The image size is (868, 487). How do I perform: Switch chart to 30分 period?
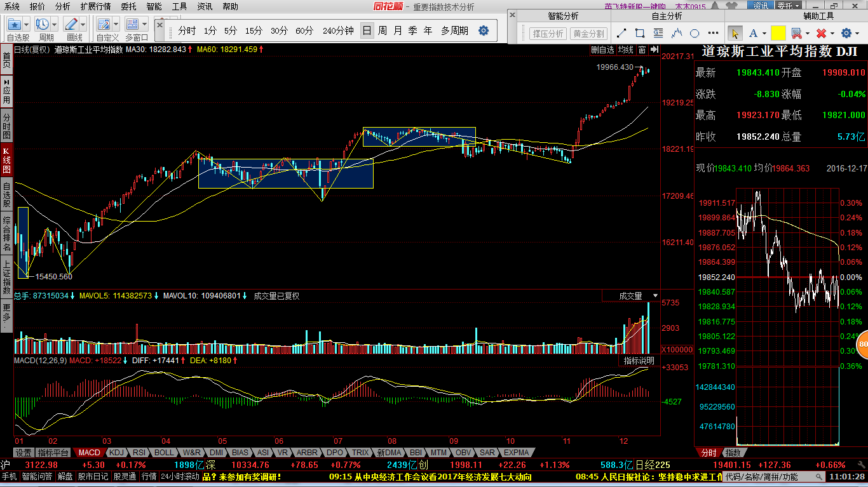click(279, 30)
